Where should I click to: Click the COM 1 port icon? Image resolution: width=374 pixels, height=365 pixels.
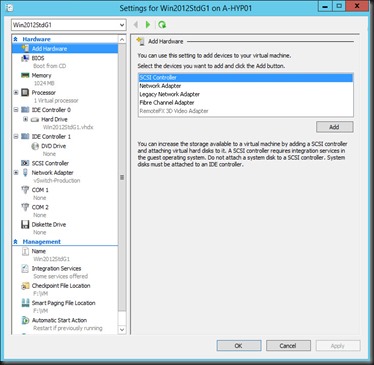25,190
